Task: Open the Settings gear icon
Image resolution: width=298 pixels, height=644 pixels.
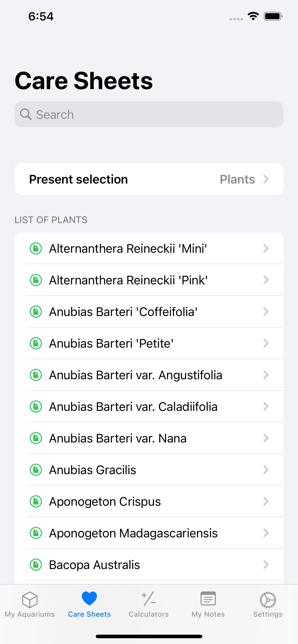Action: click(x=268, y=599)
